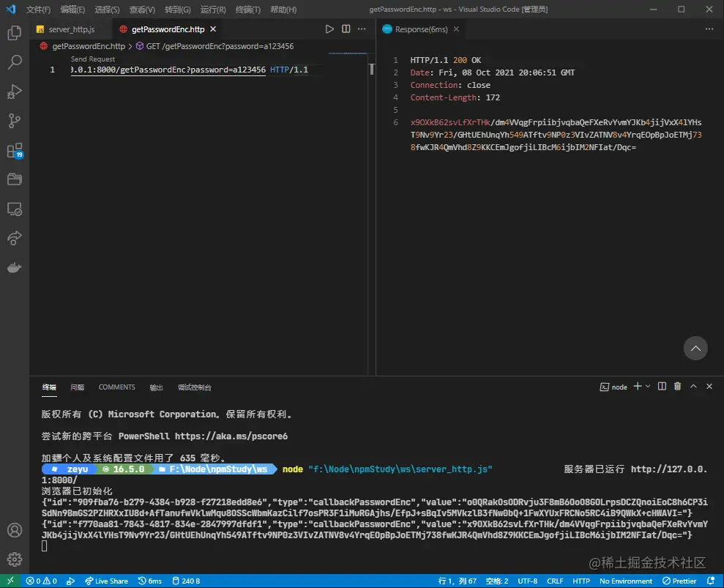Kill the terminal with trash icon

tap(677, 387)
